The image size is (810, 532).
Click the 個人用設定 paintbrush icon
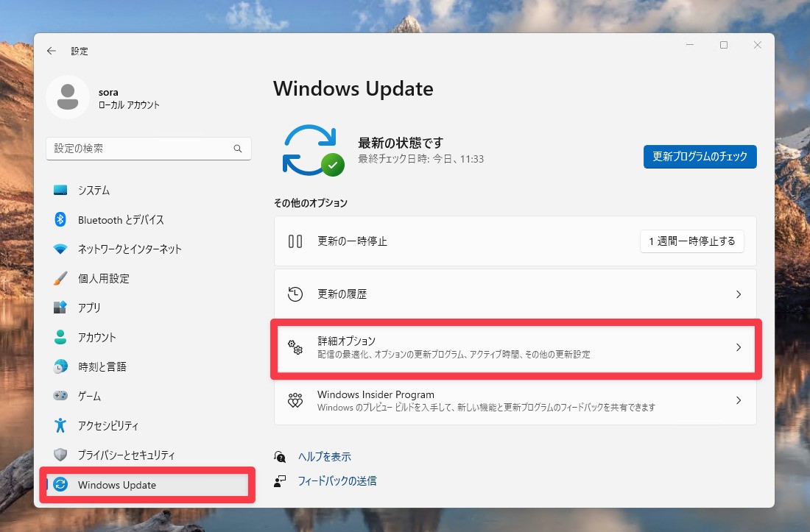pos(60,278)
